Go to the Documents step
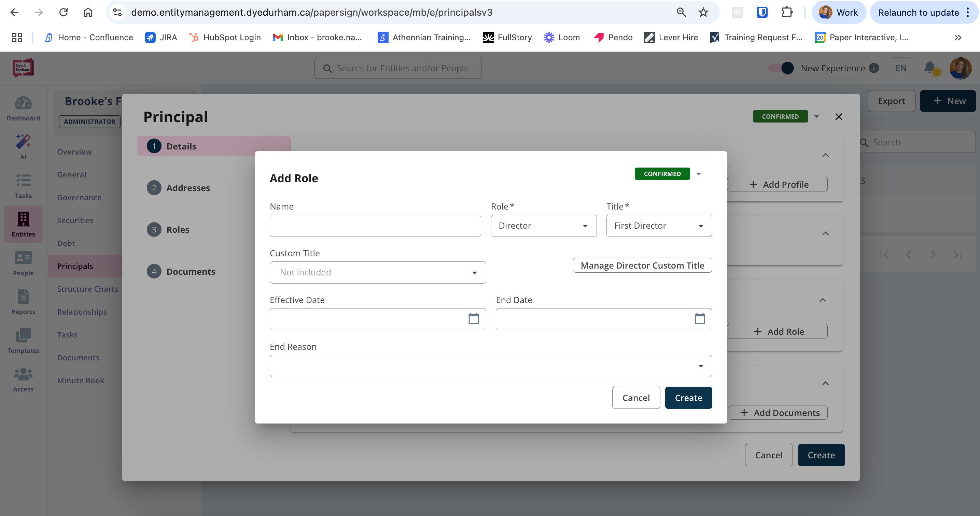This screenshot has height=516, width=980. point(181,272)
